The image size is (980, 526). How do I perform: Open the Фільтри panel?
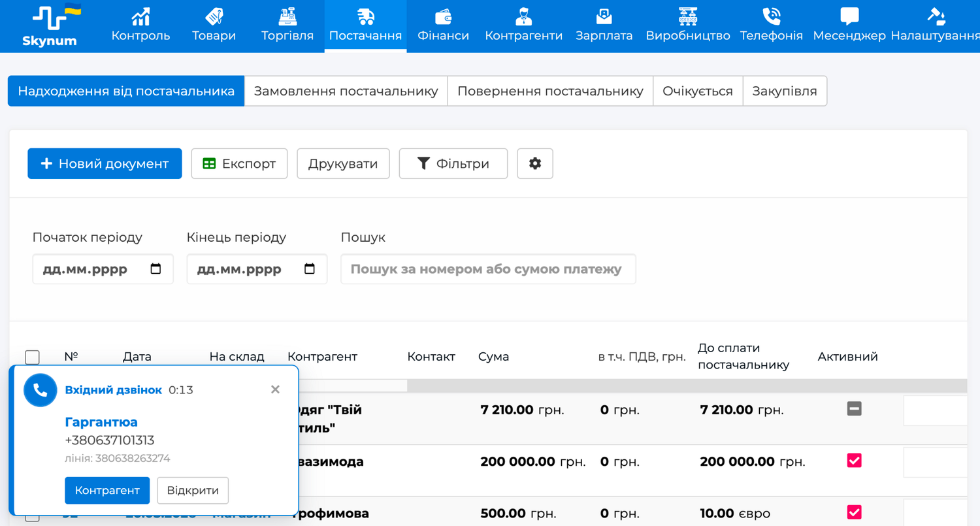(x=453, y=163)
